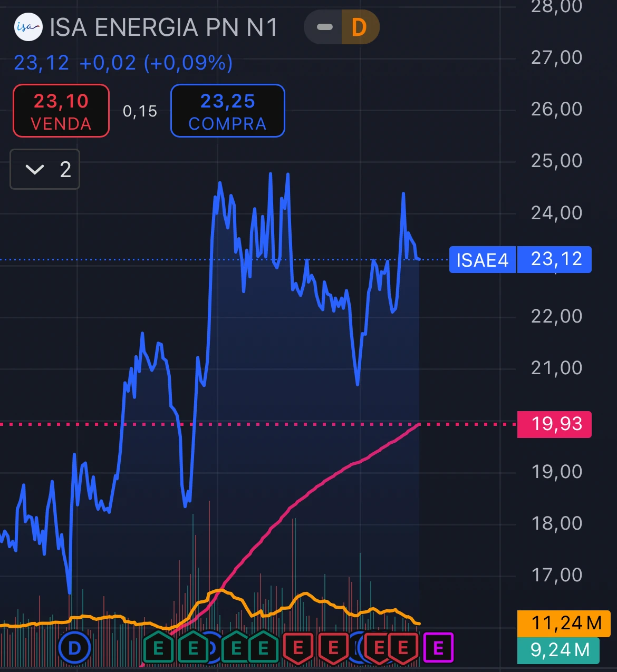This screenshot has width=617, height=672.
Task: Click the 0,15 spread value between buttons
Action: point(140,111)
